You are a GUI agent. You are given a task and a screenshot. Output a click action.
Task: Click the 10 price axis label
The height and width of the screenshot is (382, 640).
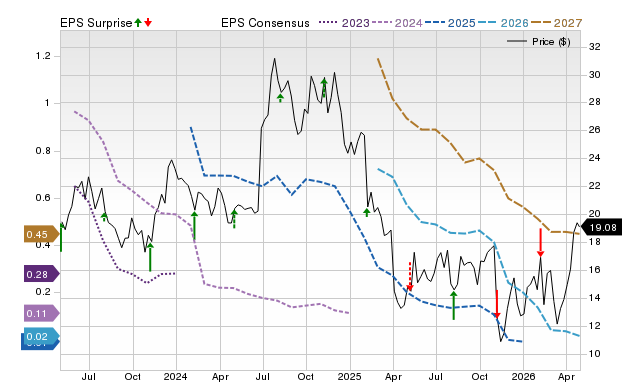595,353
